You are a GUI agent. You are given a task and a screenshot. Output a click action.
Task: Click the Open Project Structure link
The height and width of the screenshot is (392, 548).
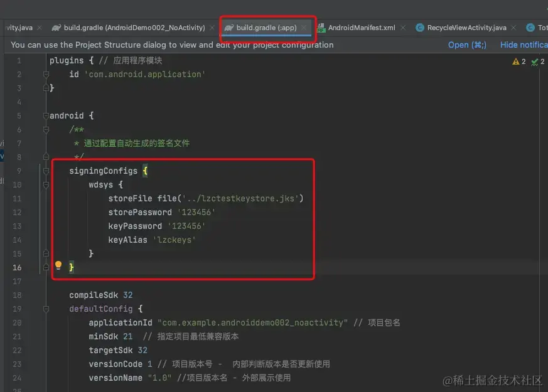[x=467, y=45]
